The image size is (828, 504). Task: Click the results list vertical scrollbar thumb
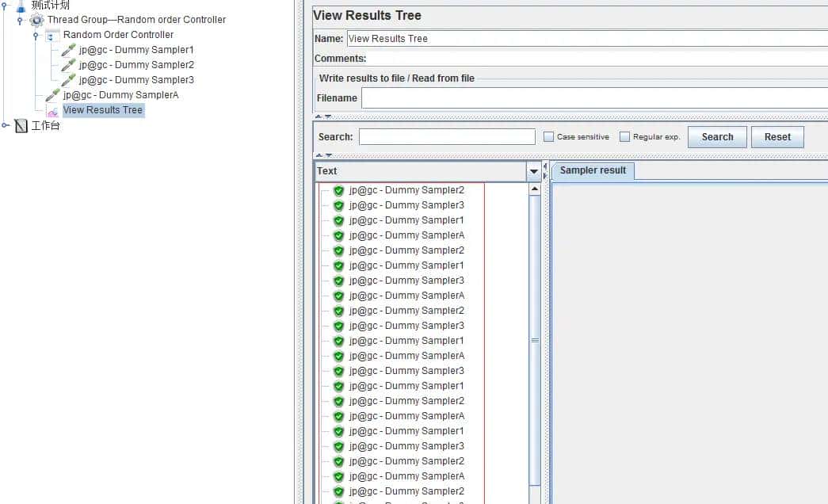coord(535,339)
